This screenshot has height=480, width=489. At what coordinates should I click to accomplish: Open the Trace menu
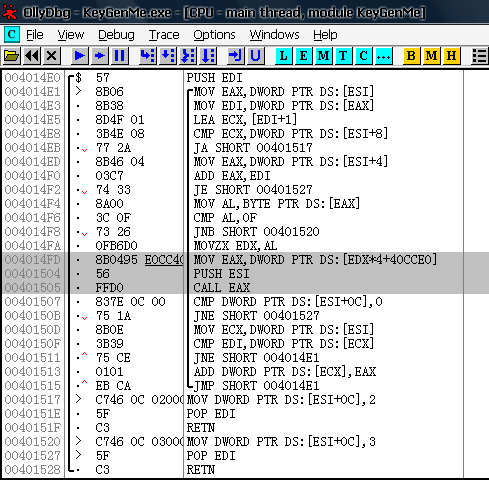point(164,35)
